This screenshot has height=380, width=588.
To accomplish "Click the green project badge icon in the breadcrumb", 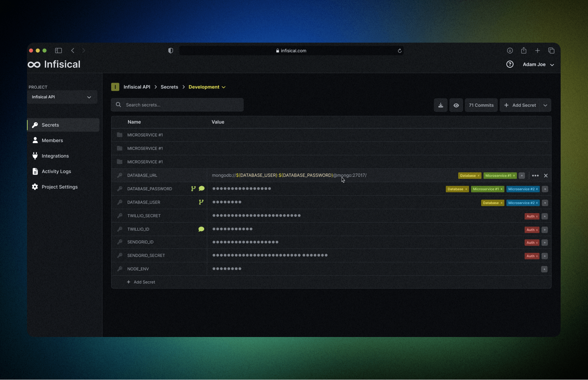I will [115, 87].
